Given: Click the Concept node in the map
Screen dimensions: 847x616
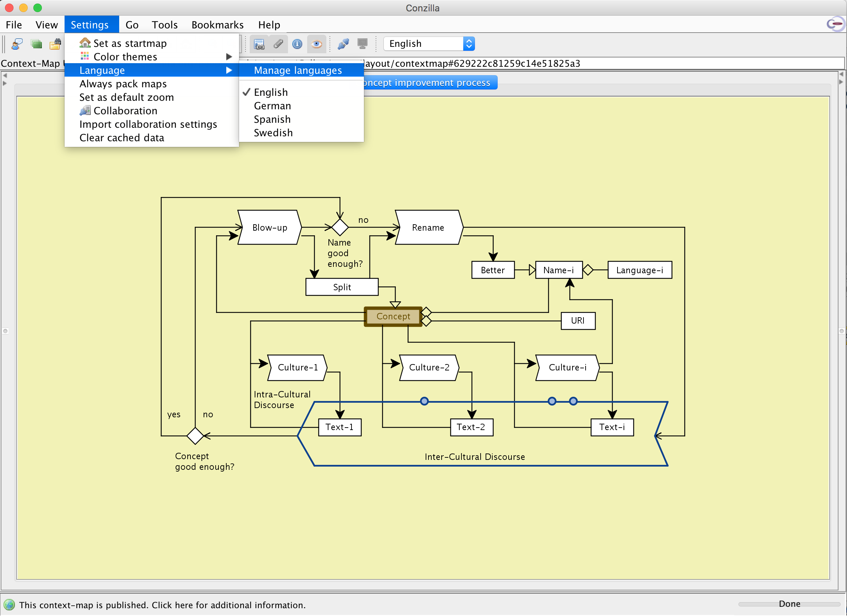Looking at the screenshot, I should coord(393,317).
